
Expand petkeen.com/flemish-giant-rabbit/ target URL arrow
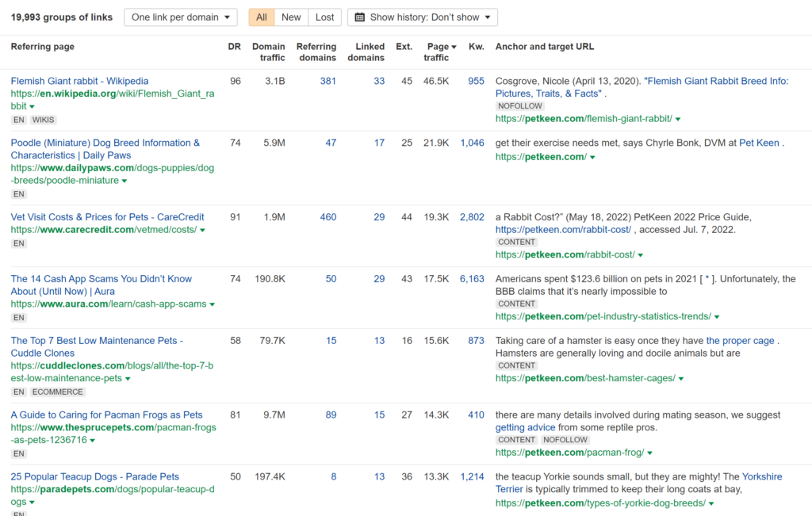pyautogui.click(x=678, y=119)
